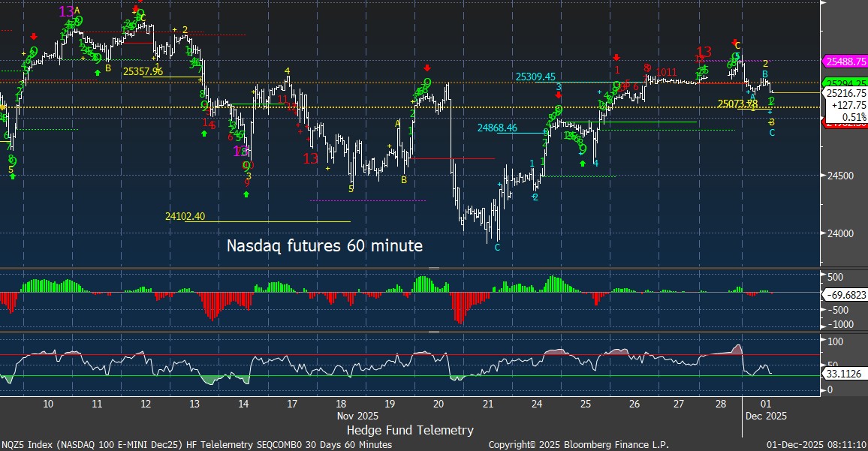Click the magenta 25488.75 price label
The image size is (868, 451).
click(845, 62)
